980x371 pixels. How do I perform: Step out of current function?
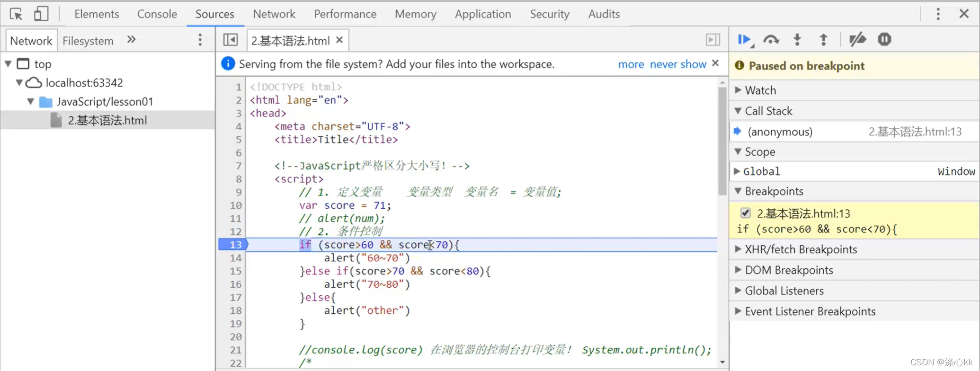[823, 40]
